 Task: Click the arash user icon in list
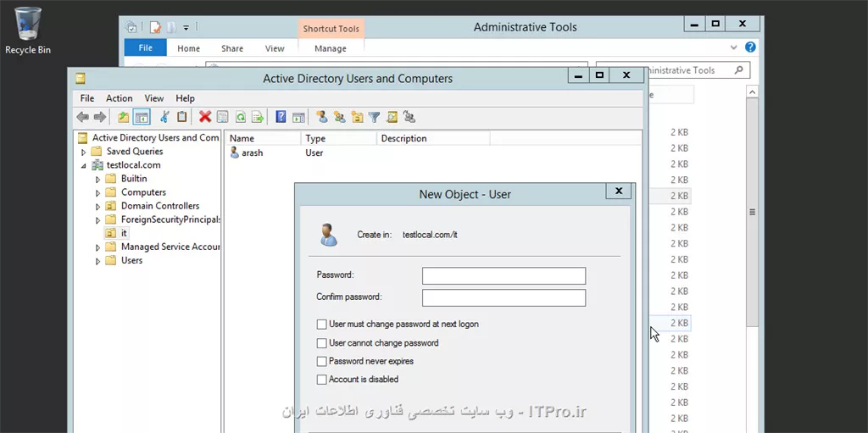coord(234,153)
